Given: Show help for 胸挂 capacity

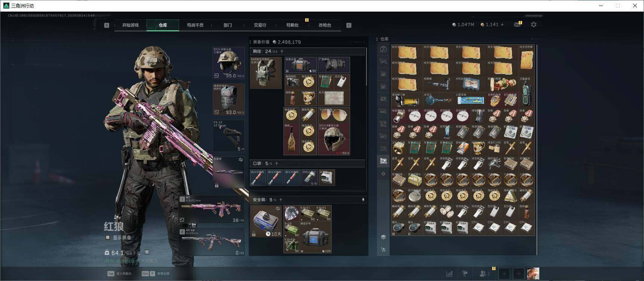Looking at the screenshot, I should [282, 52].
